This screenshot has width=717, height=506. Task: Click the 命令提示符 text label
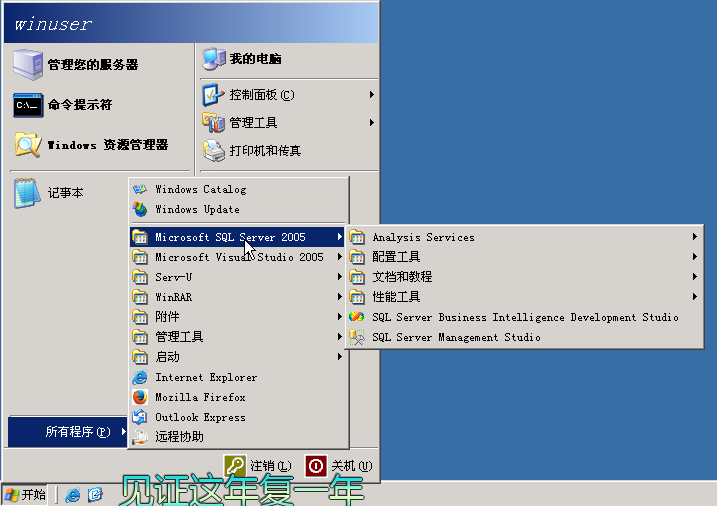(x=80, y=105)
